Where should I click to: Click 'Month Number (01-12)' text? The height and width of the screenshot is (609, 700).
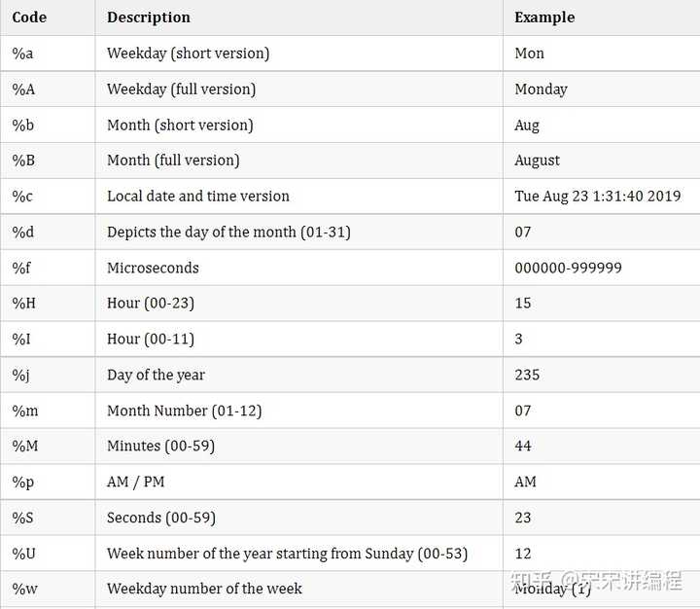(x=184, y=412)
